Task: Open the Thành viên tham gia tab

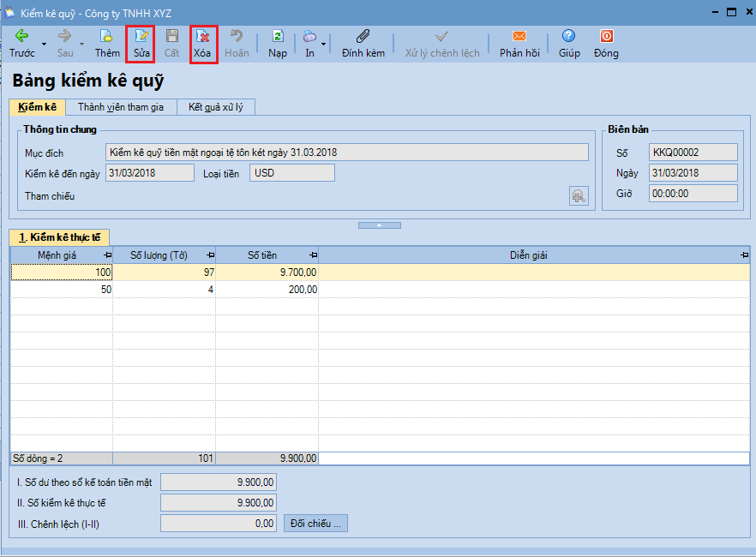Action: [121, 107]
